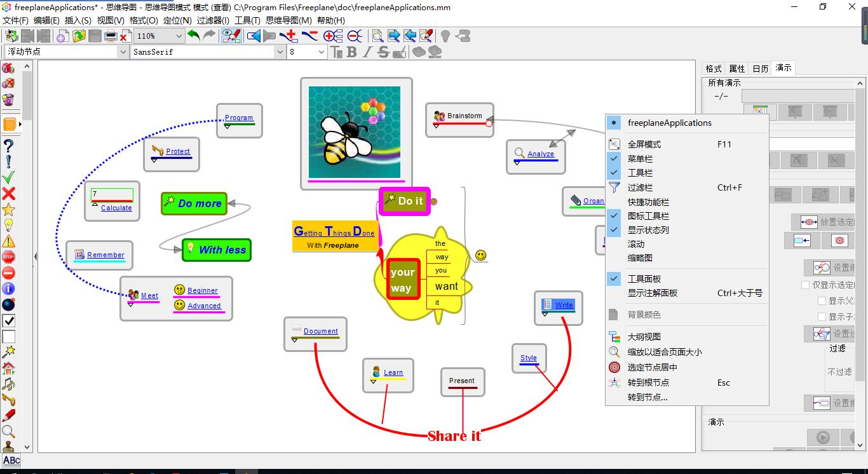Screen dimensions: 868x474
Task: Open the Calculate node link
Action: (116, 208)
